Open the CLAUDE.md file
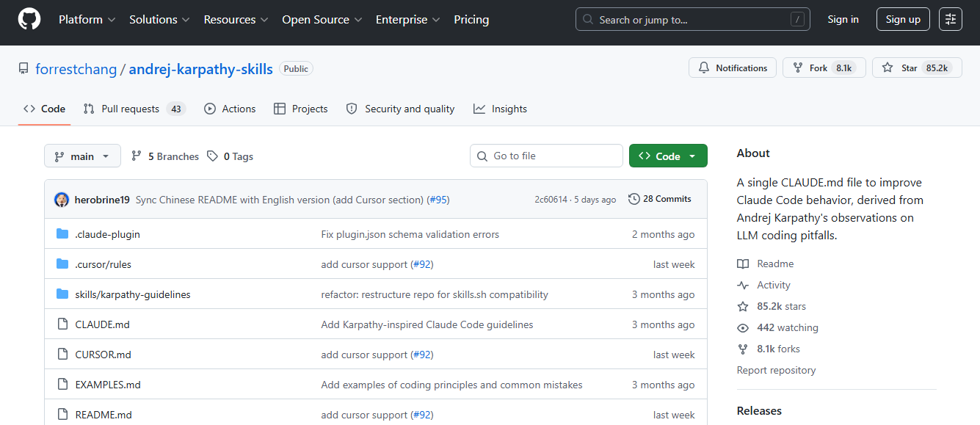 click(x=102, y=324)
